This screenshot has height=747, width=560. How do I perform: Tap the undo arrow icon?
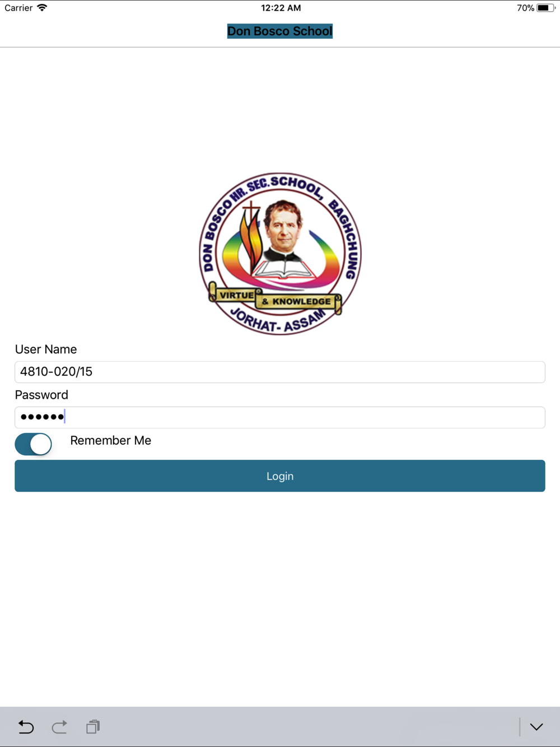26,727
